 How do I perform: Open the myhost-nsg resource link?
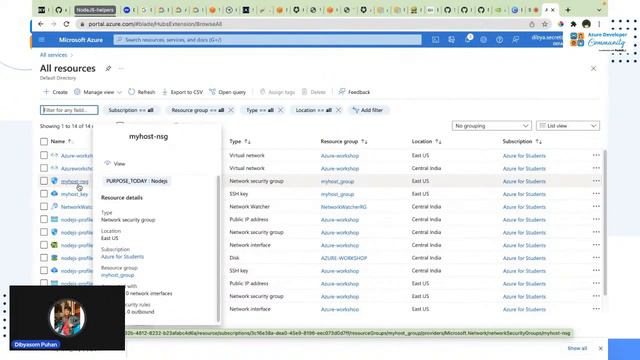tap(74, 181)
